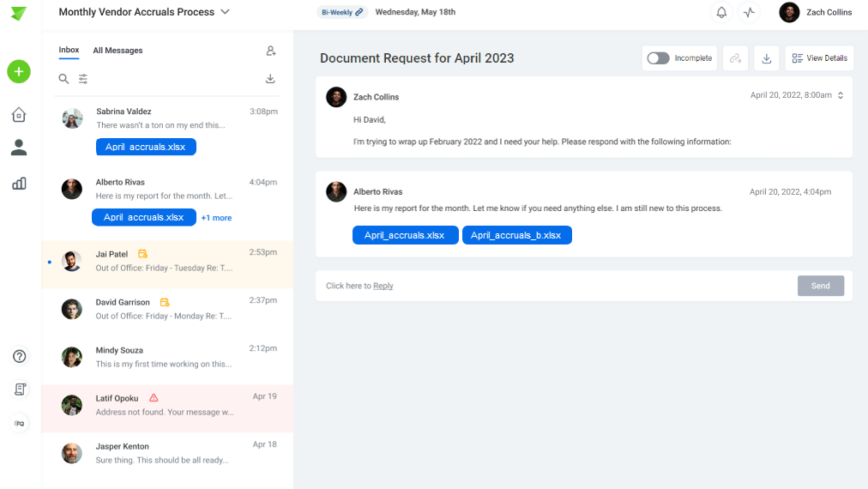This screenshot has height=489, width=868.
Task: Click the Reply link in message box
Action: 383,286
